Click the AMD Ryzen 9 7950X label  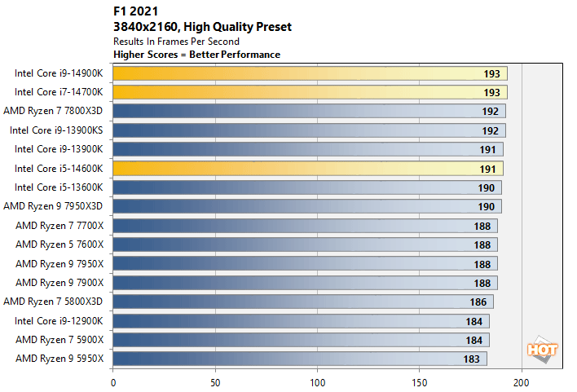click(x=59, y=264)
